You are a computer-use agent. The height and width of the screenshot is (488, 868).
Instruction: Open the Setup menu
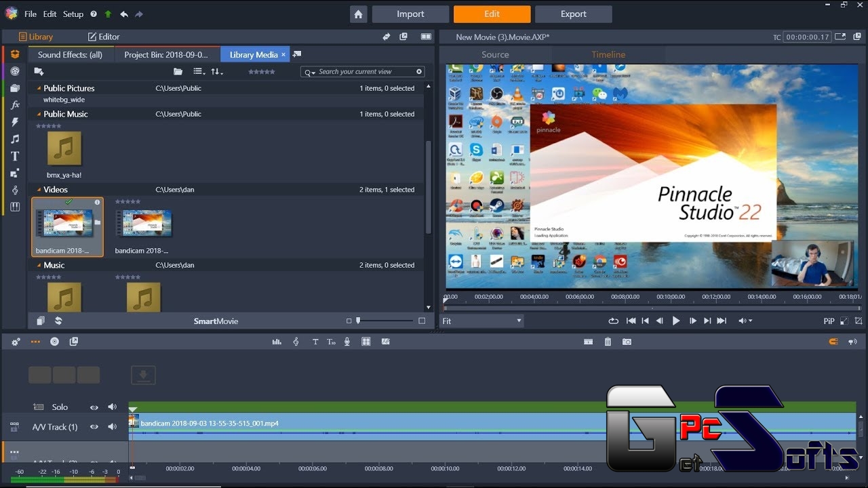[x=73, y=14]
